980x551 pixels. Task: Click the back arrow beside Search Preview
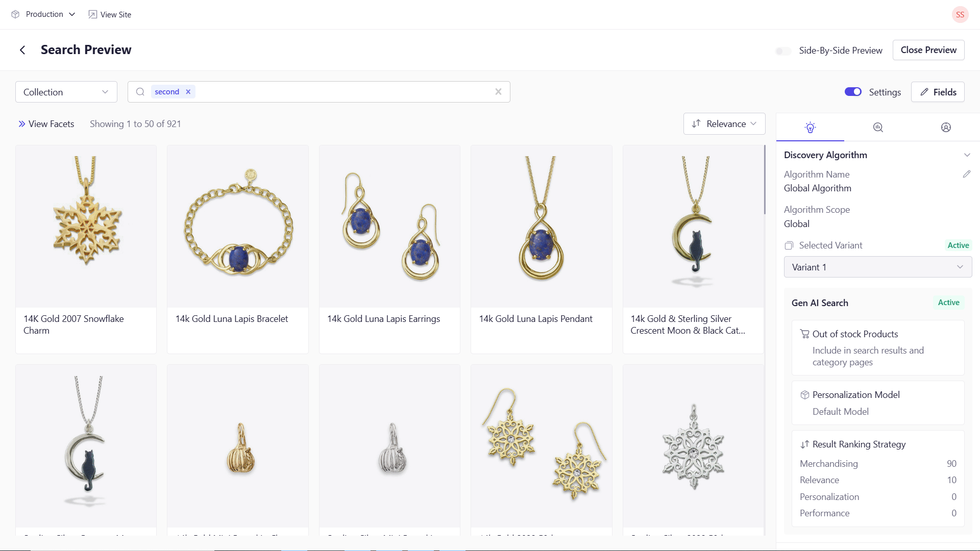point(22,50)
